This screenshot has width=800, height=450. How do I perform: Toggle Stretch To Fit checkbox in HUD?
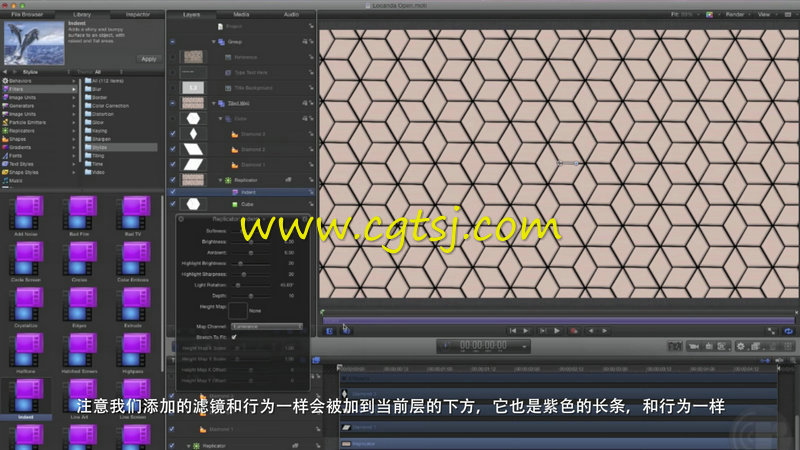click(234, 337)
